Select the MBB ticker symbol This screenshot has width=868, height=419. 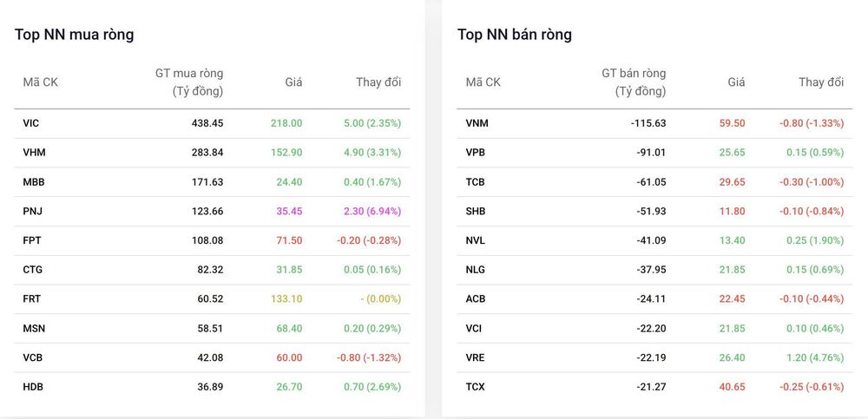pos(34,182)
